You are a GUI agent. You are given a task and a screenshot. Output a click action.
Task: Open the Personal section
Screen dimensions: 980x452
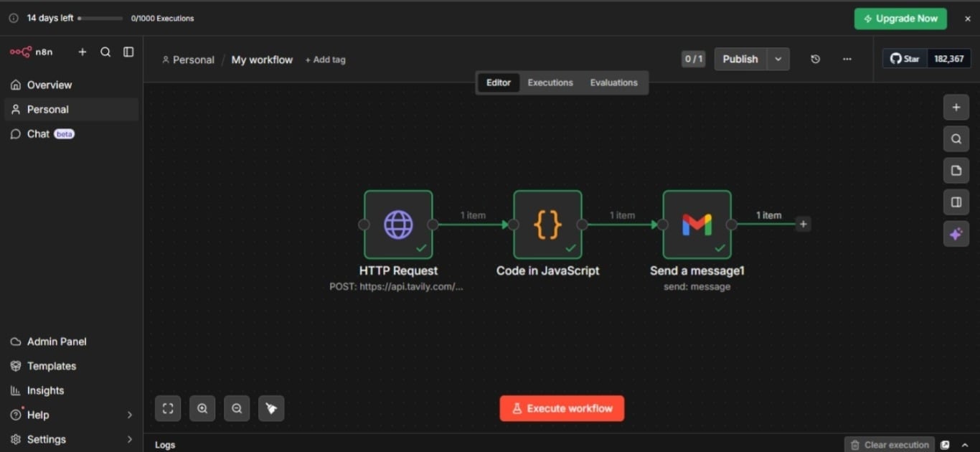coord(71,109)
